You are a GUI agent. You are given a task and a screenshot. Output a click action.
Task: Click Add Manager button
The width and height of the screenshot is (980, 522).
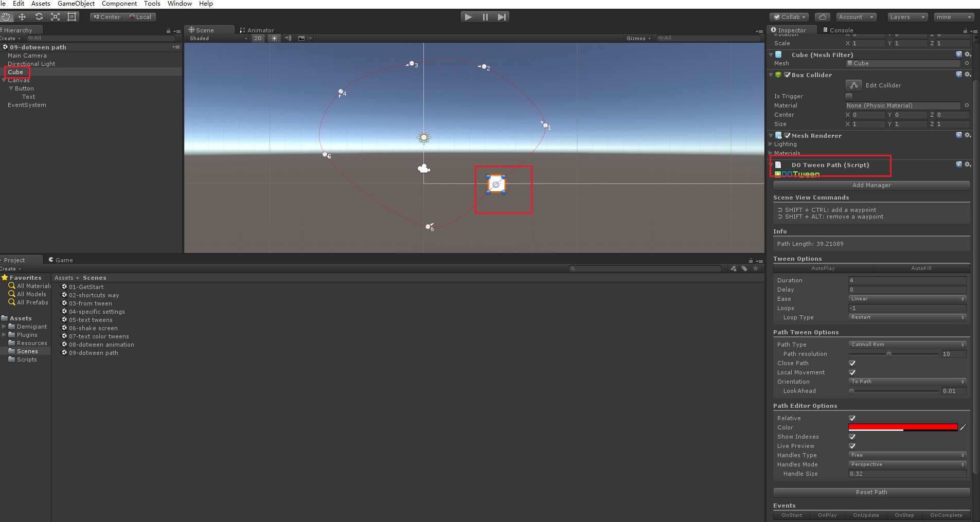[871, 185]
